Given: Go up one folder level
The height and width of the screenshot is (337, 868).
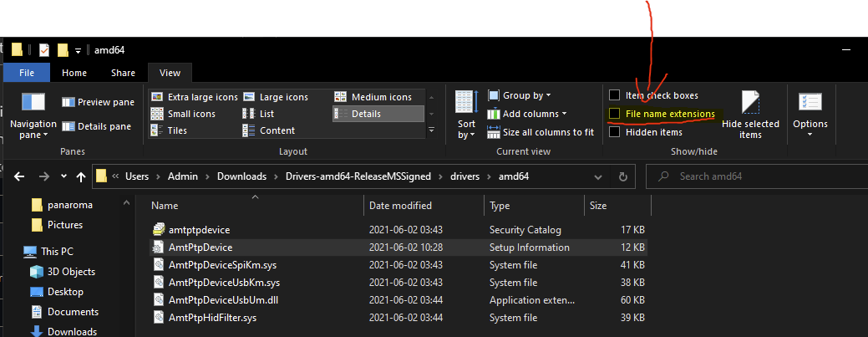Looking at the screenshot, I should (x=81, y=176).
